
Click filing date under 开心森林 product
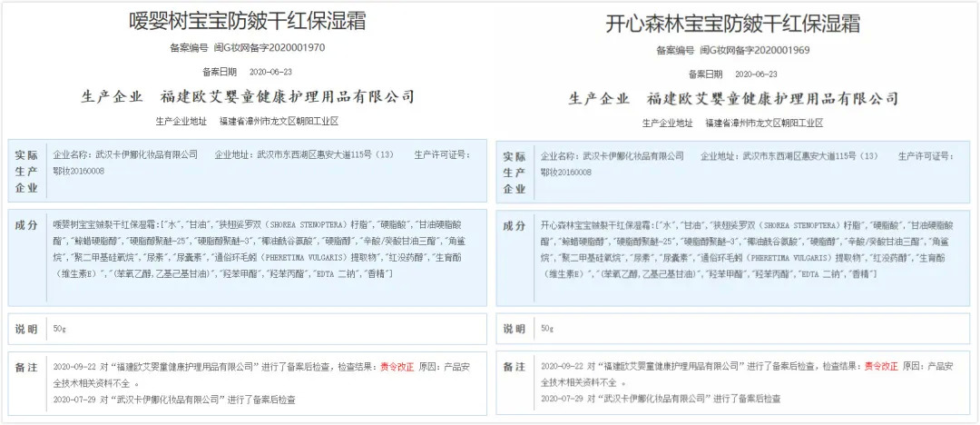tap(756, 74)
